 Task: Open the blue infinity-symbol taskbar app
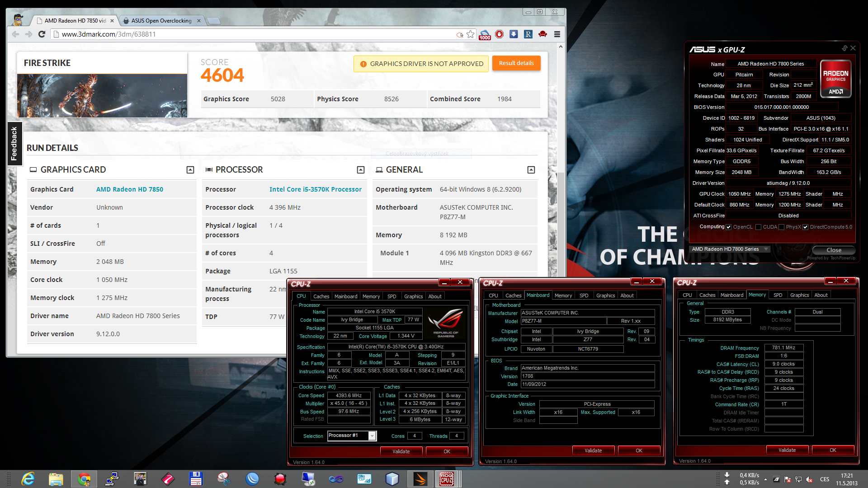coord(336,479)
